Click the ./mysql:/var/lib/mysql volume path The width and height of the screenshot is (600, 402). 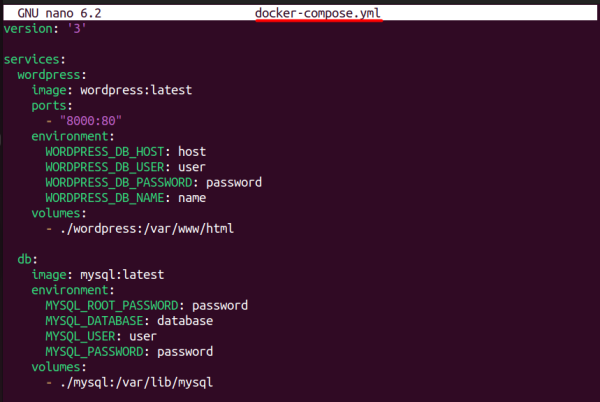(136, 382)
